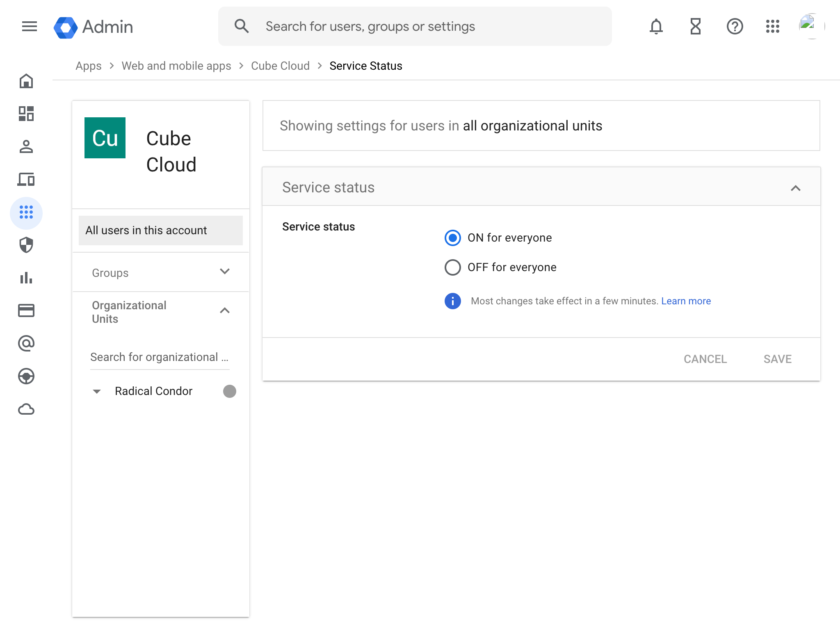Viewport: 840px width, 630px height.
Task: Open Devices icon in the sidebar
Action: (x=26, y=179)
